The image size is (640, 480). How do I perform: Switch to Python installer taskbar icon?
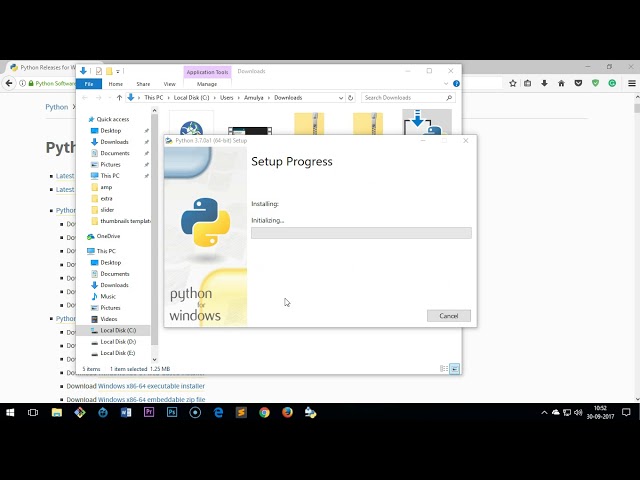[311, 413]
